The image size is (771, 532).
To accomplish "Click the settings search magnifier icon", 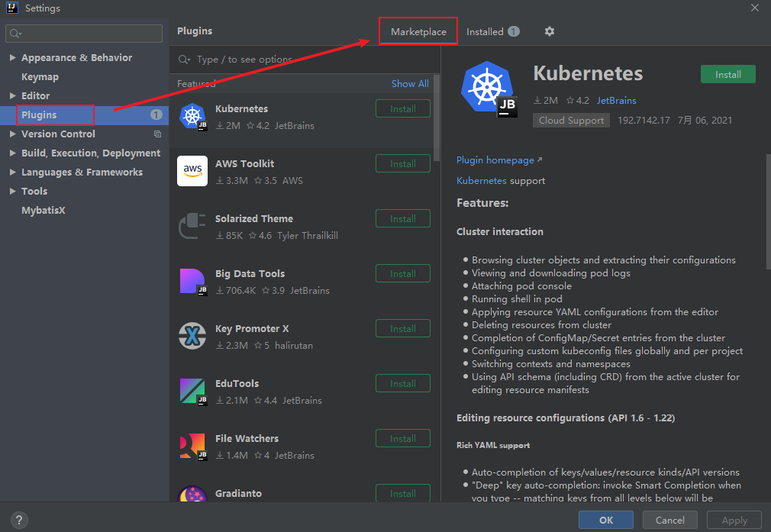I will (x=15, y=34).
